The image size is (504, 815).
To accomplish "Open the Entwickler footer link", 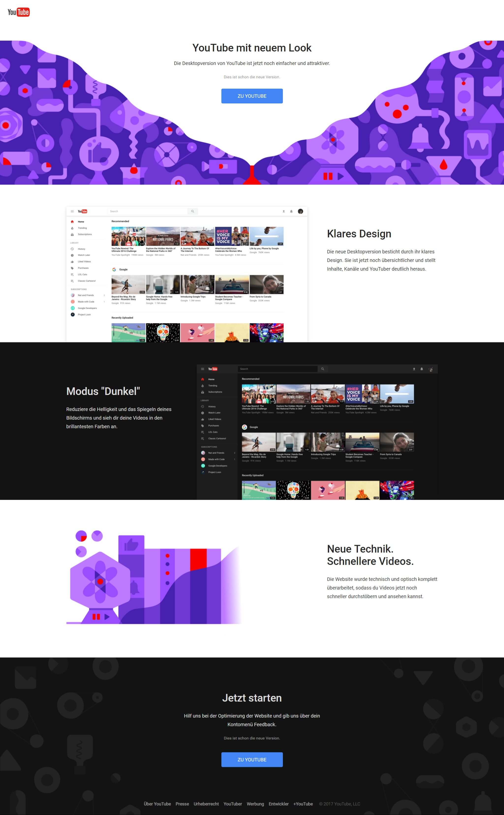I will pyautogui.click(x=278, y=804).
